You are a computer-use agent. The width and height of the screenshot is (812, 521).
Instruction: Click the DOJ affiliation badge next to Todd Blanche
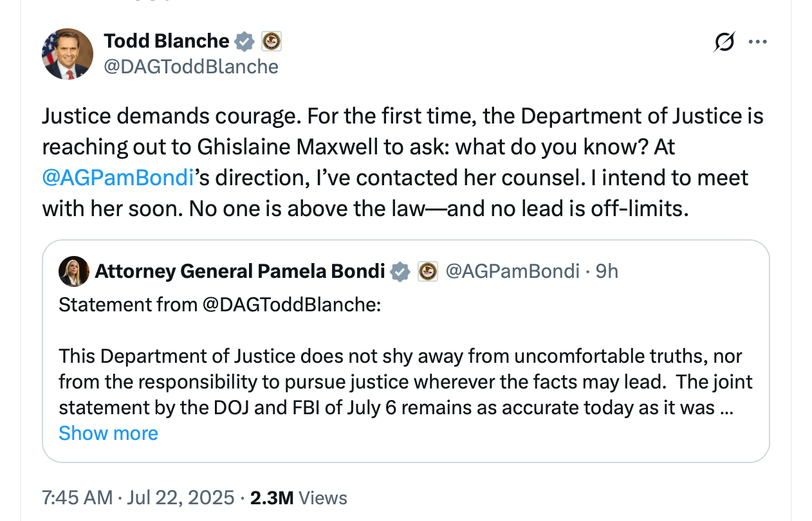[x=272, y=41]
